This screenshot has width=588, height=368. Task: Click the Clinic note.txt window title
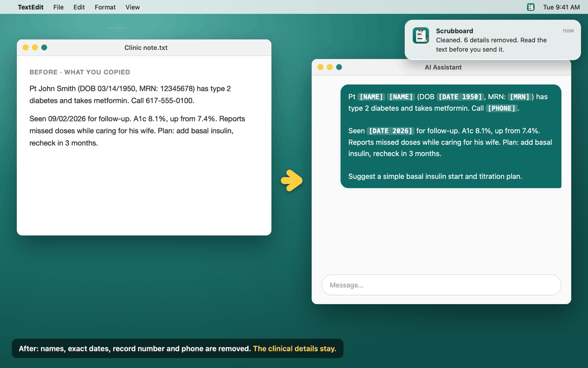coord(146,48)
